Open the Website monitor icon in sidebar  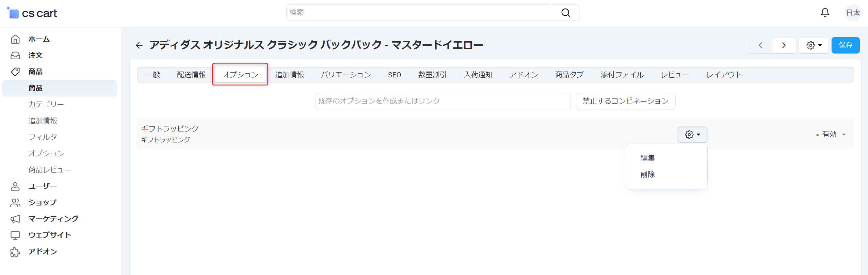15,235
